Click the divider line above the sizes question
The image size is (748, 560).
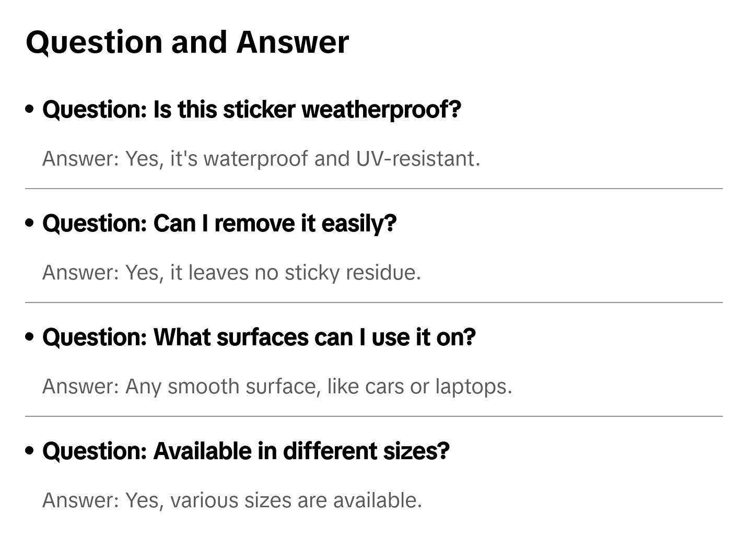373,416
